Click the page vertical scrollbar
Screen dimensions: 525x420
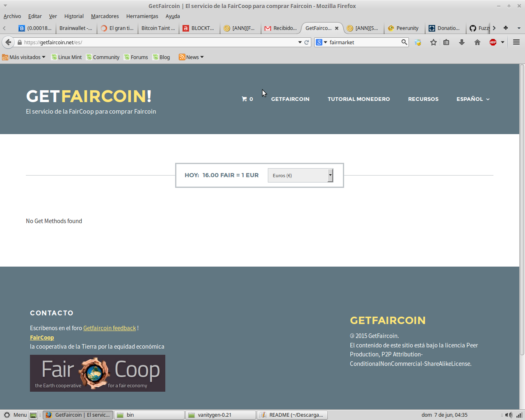pyautogui.click(x=522, y=210)
